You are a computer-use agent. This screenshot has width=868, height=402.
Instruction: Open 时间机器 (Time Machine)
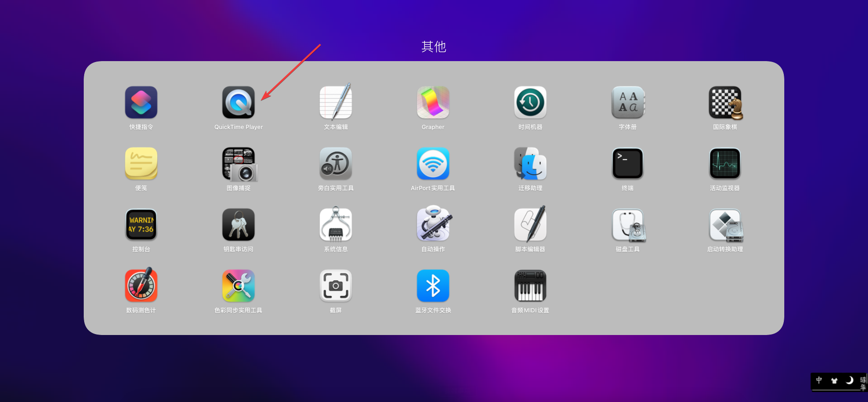(530, 103)
